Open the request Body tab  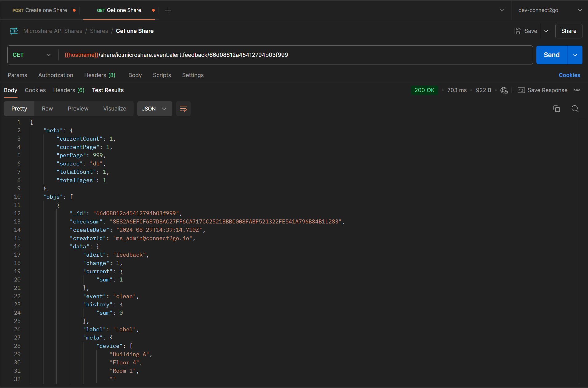point(135,75)
